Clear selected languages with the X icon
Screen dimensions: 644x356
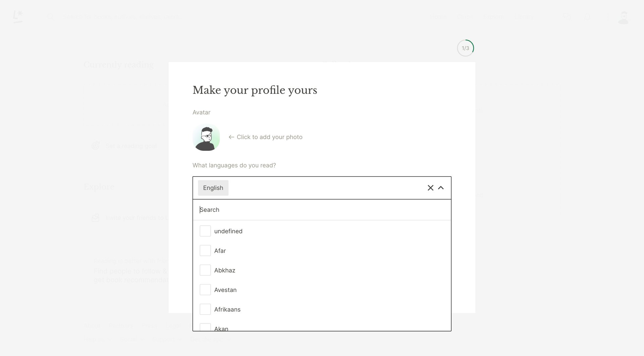pos(430,188)
